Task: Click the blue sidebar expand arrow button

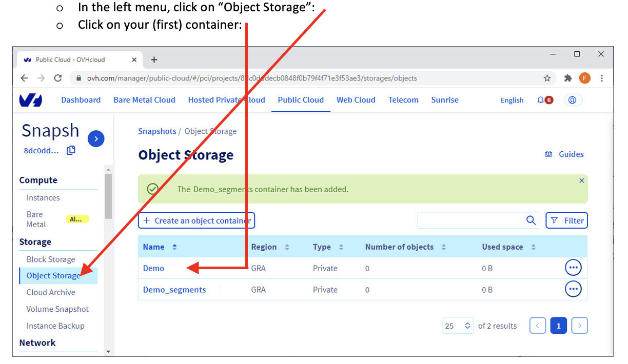Action: coord(96,138)
